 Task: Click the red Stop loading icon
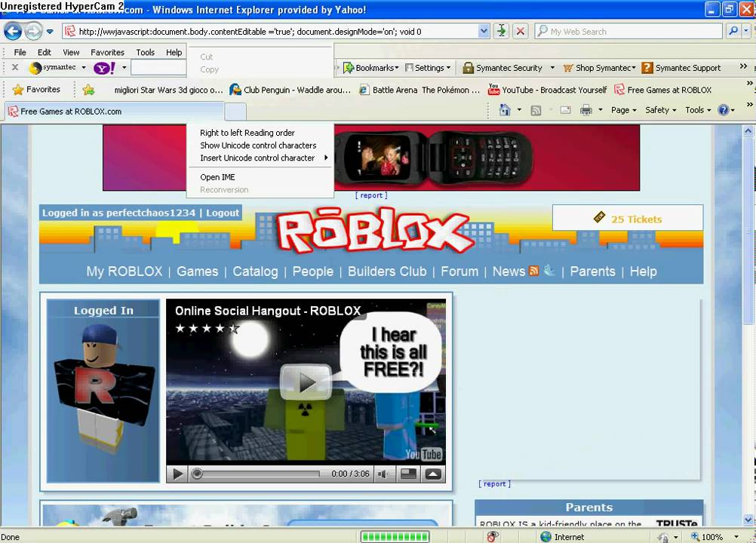[x=521, y=32]
